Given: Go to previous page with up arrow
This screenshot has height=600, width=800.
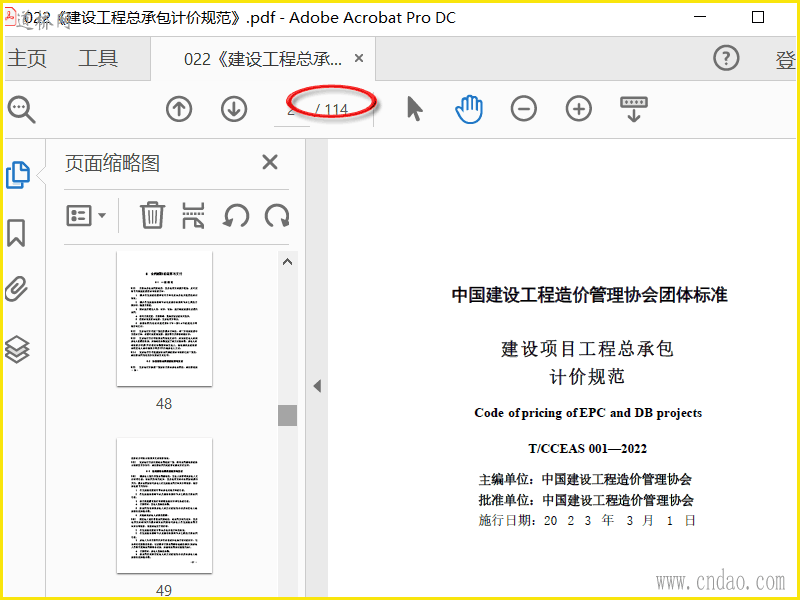Looking at the screenshot, I should pyautogui.click(x=179, y=109).
